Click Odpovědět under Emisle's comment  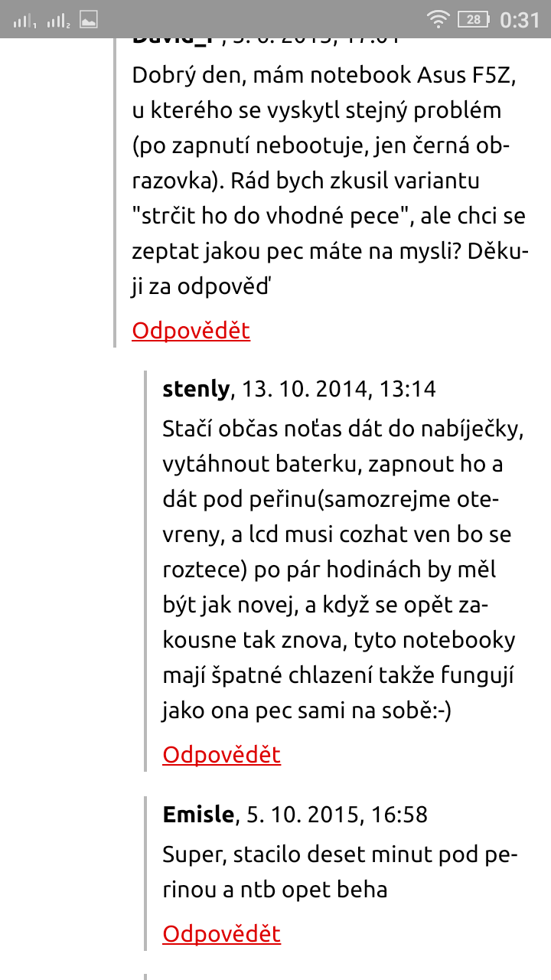point(221,934)
